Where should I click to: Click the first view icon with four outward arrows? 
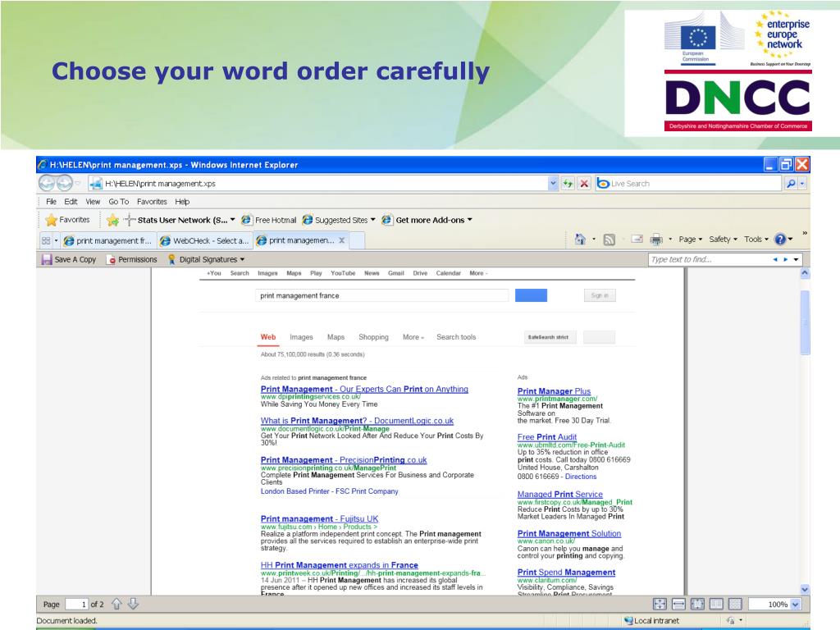[x=660, y=605]
